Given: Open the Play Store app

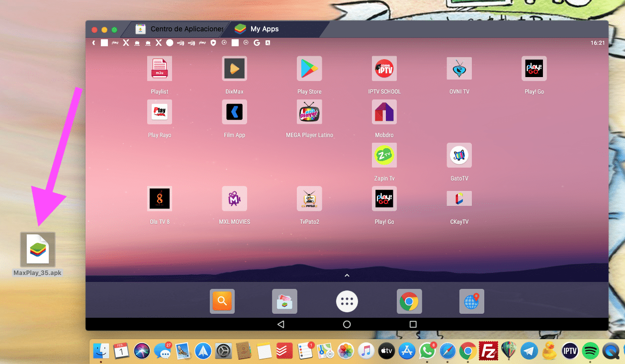Looking at the screenshot, I should [309, 68].
